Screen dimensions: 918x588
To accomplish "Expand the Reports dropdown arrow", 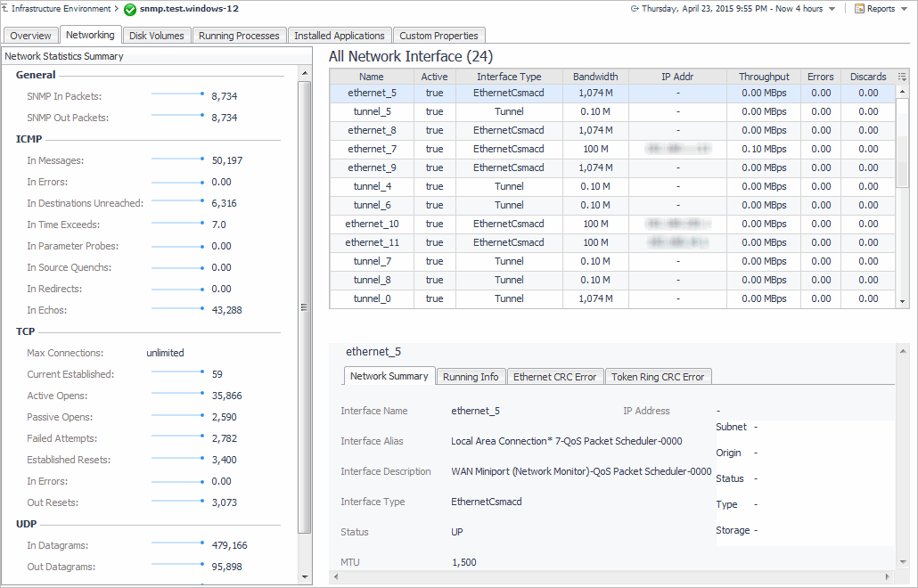I will pyautogui.click(x=905, y=9).
